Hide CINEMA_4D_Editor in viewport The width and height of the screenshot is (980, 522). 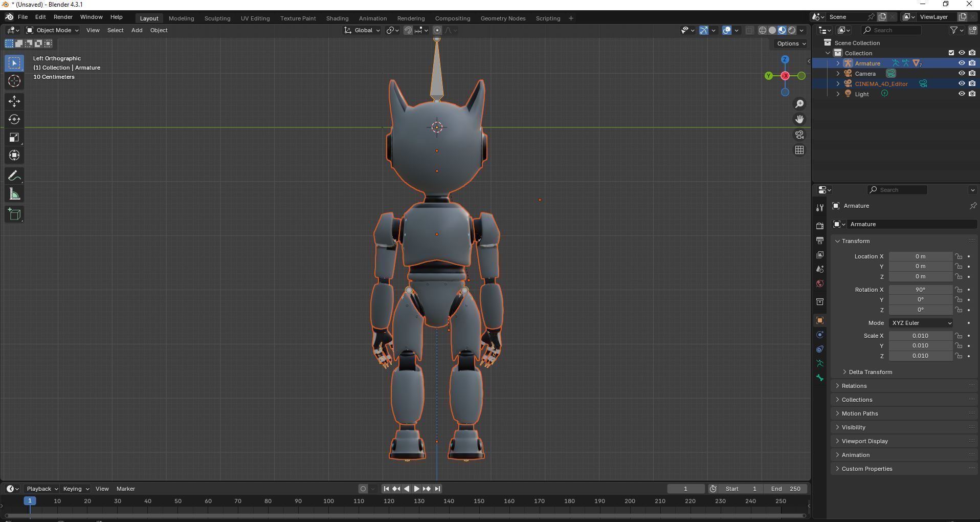962,83
